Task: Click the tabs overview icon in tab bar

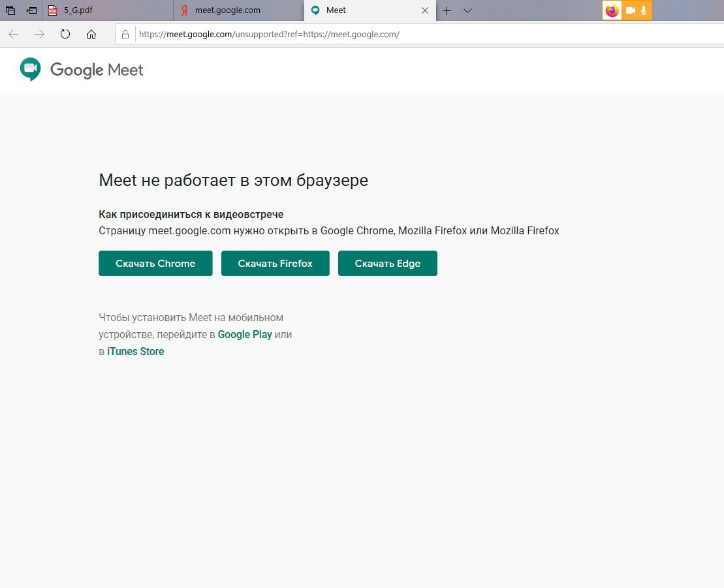Action: click(10, 10)
